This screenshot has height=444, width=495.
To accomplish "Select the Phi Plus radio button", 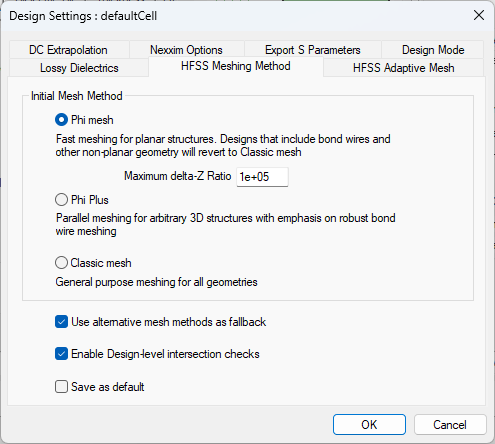I will (61, 200).
